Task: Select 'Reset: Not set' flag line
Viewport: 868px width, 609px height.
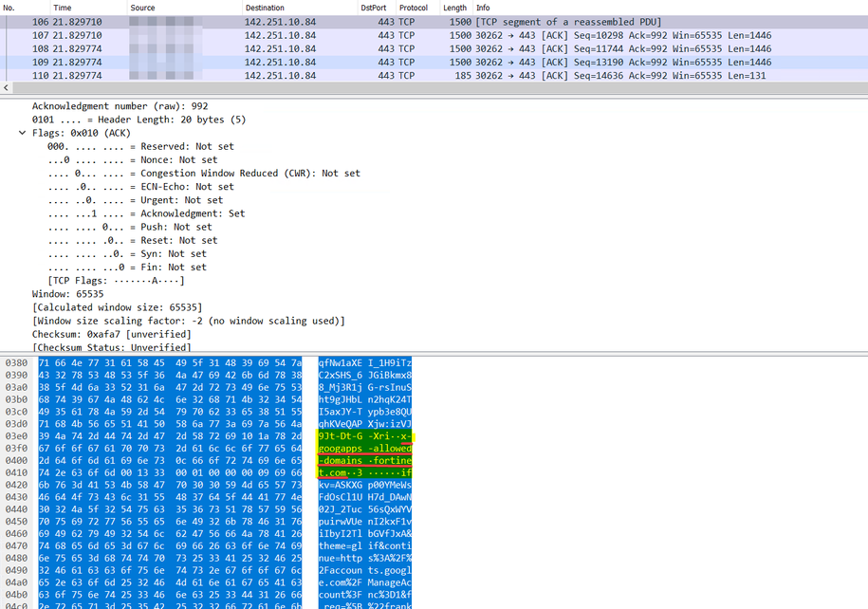Action: 132,240
